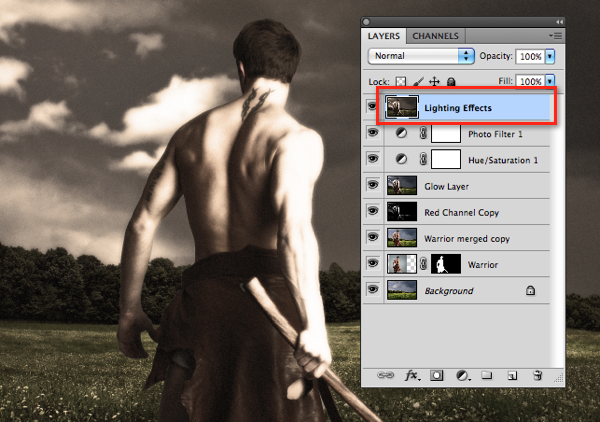Viewport: 600px width, 422px height.
Task: Hide the Red Channel Copy layer
Action: tap(373, 211)
